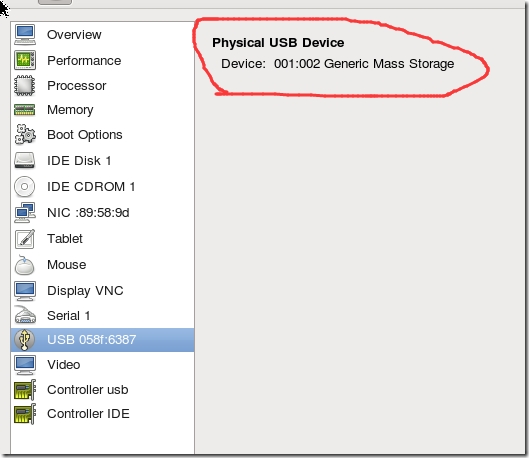529x458 pixels.
Task: Select the USB 058f:6387 device entry
Action: pyautogui.click(x=102, y=340)
